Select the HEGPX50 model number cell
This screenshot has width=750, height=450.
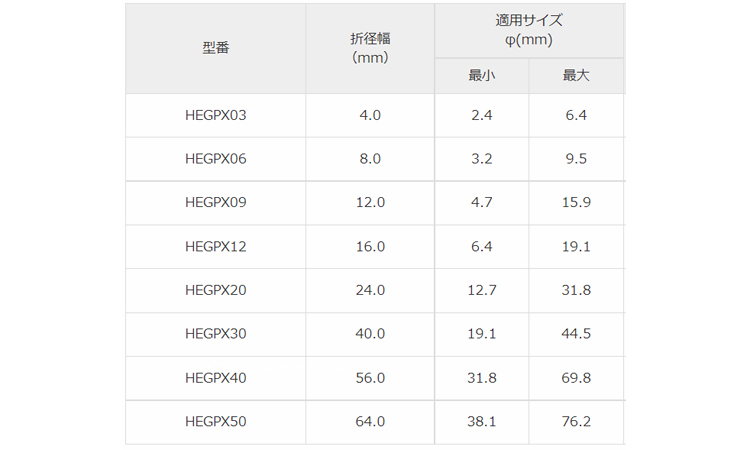215,422
